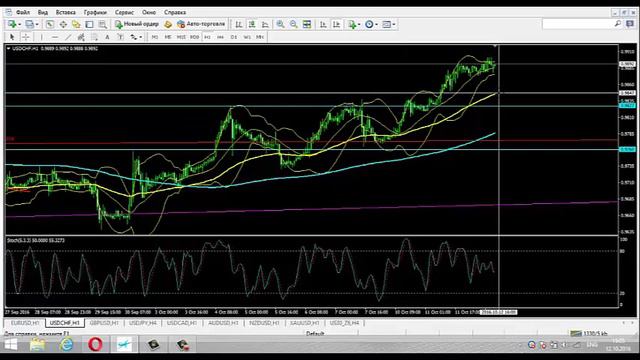This screenshot has height=360, width=640.
Task: Switch to GBPUSD,H1 chart tab
Action: (x=104, y=323)
